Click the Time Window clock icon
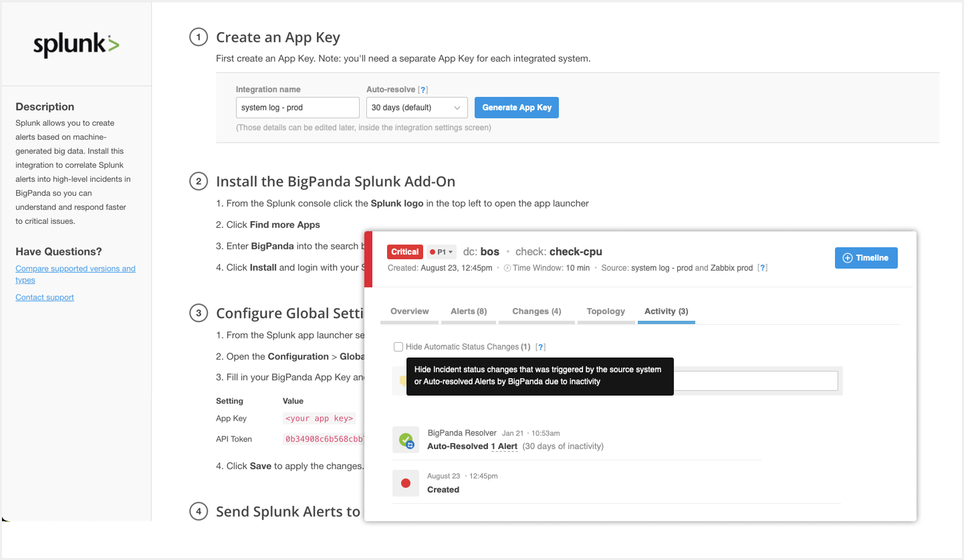 click(507, 268)
